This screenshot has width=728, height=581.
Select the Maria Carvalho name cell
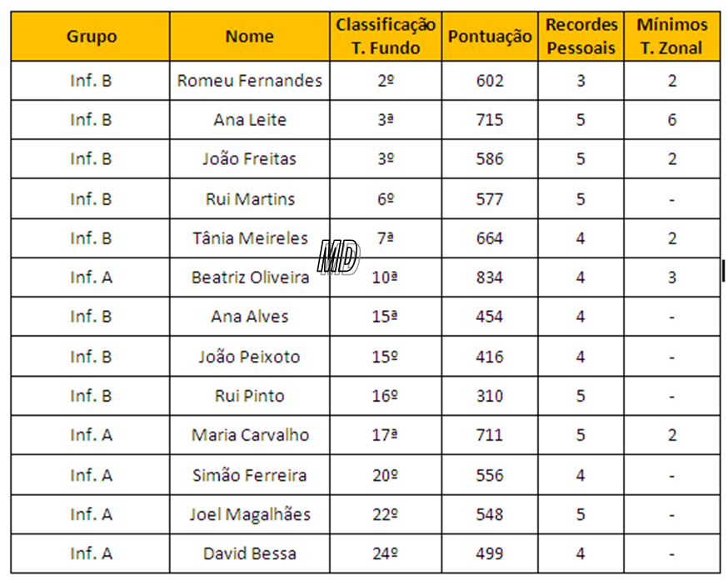click(x=249, y=435)
